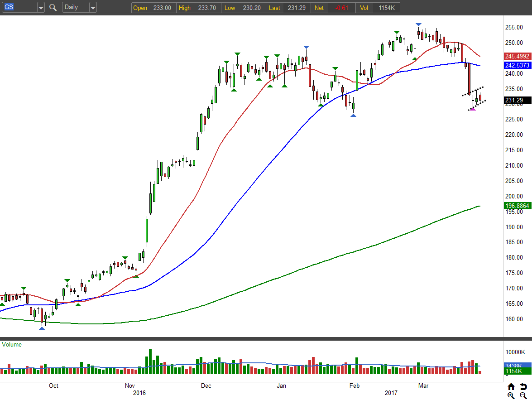
Task: Select the blue triangle marker below the February low
Action: (x=353, y=116)
